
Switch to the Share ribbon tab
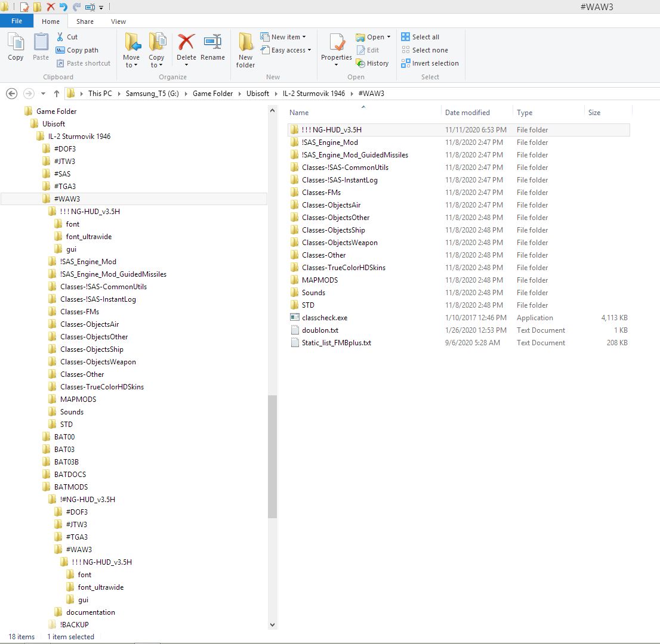pyautogui.click(x=85, y=21)
